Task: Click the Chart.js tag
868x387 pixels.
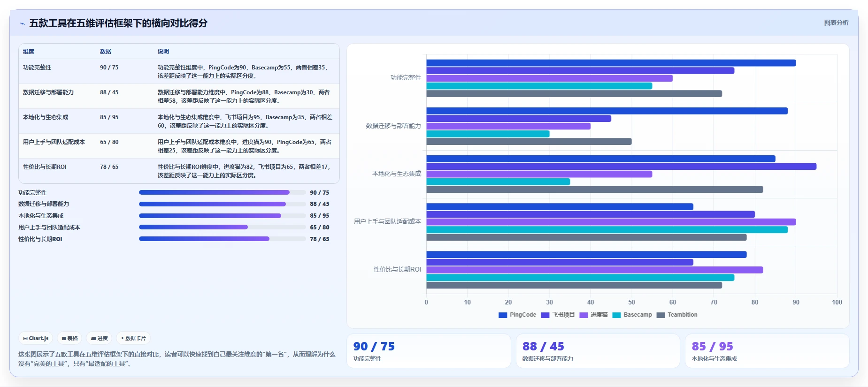Action: (x=36, y=338)
